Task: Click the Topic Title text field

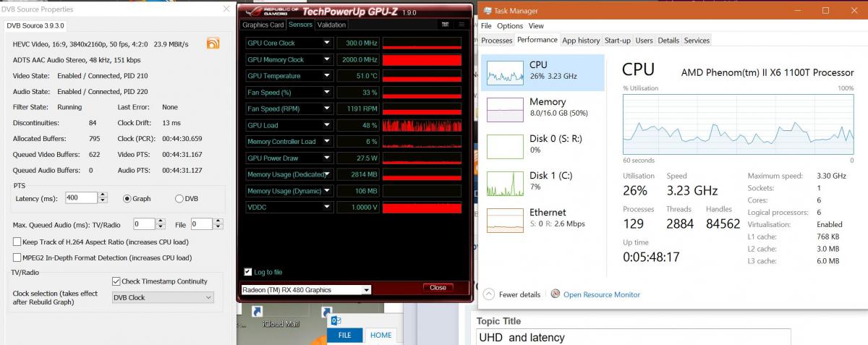Action: [633, 337]
